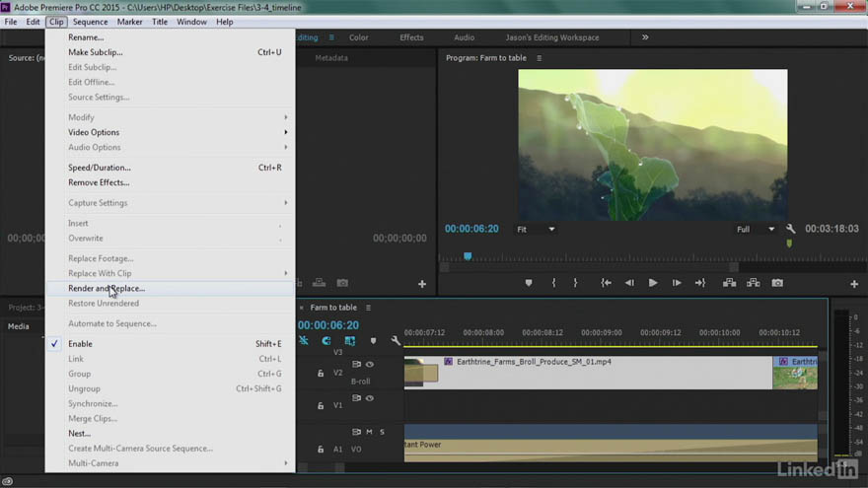
Task: Play the Farm to table sequence
Action: tap(653, 283)
